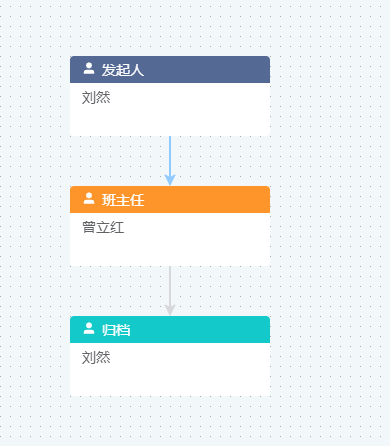Select the 归档 node title text

click(116, 330)
